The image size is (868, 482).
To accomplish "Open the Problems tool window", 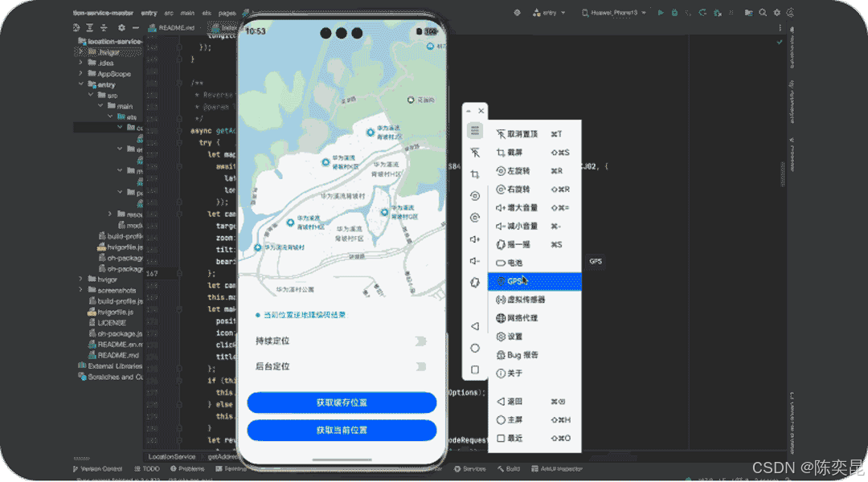I will (187, 468).
